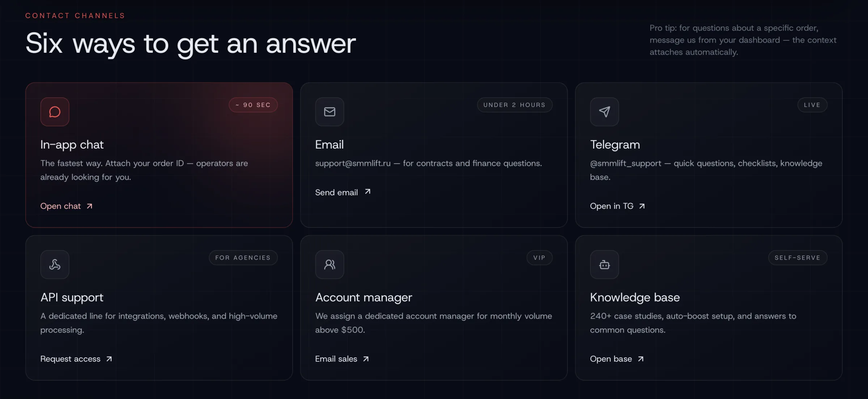Follow the Send email link
This screenshot has width=868, height=399.
tap(336, 192)
